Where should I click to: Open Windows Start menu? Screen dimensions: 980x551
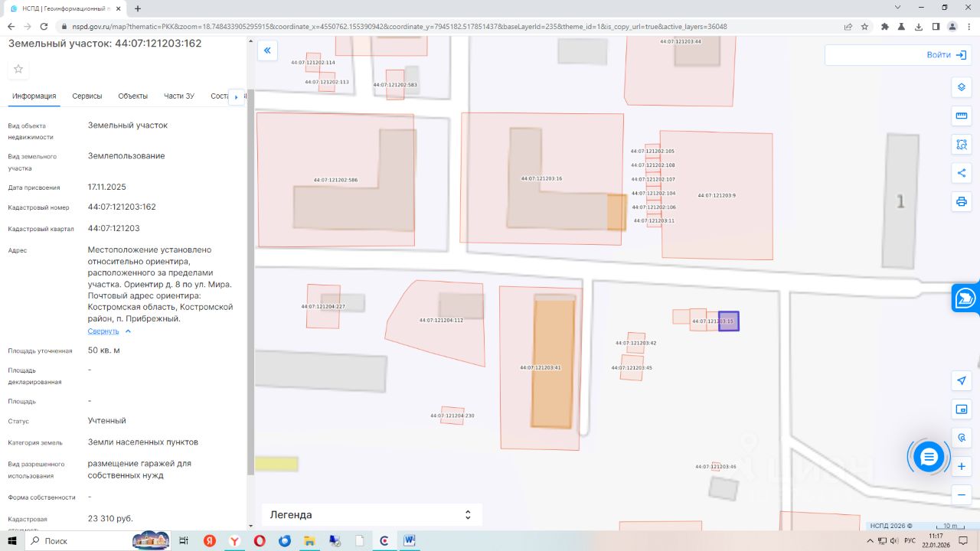point(11,540)
